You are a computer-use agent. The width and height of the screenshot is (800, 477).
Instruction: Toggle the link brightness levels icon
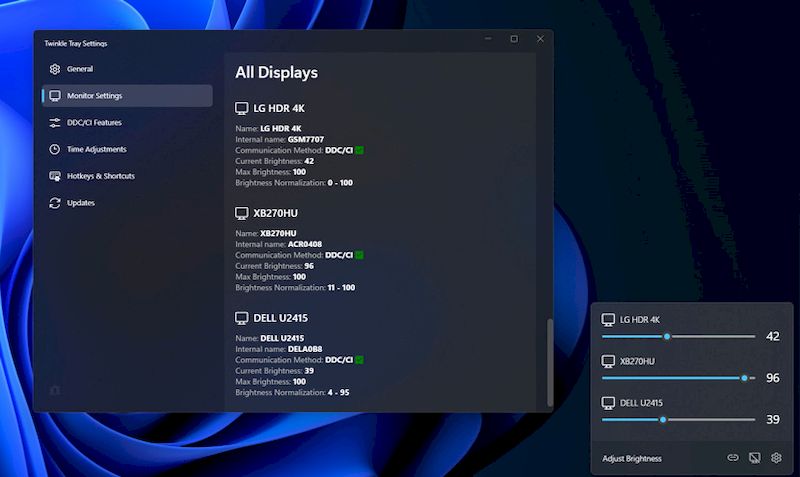732,458
